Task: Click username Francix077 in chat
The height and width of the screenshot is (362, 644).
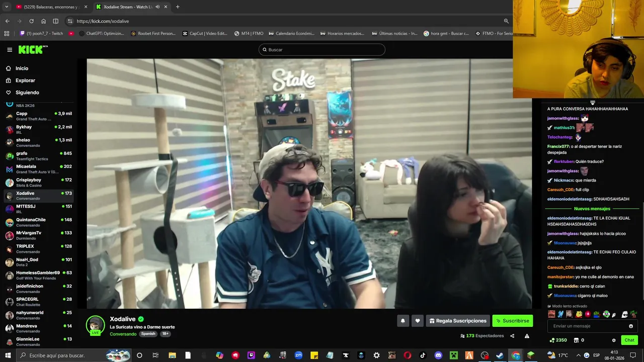Action: pyautogui.click(x=558, y=146)
